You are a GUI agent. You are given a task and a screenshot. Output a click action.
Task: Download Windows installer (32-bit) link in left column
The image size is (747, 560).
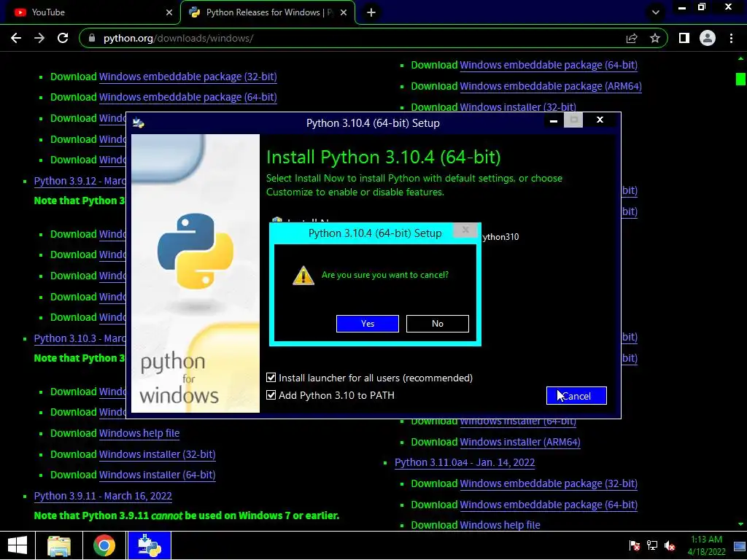pos(158,454)
